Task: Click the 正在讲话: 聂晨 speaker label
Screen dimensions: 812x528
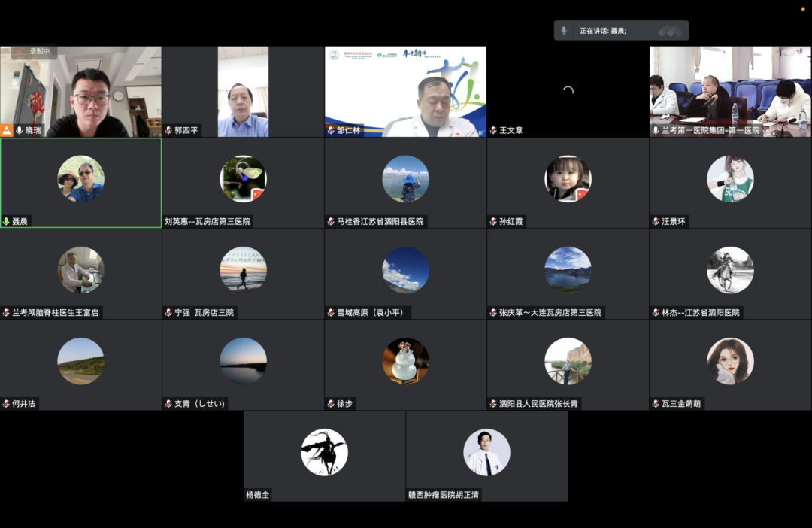Action: point(603,31)
